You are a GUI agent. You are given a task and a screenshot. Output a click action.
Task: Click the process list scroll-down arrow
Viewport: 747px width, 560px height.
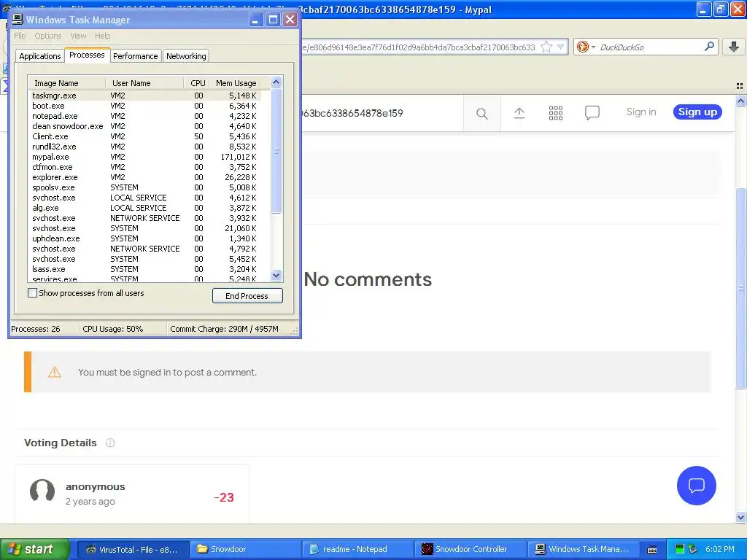[276, 275]
